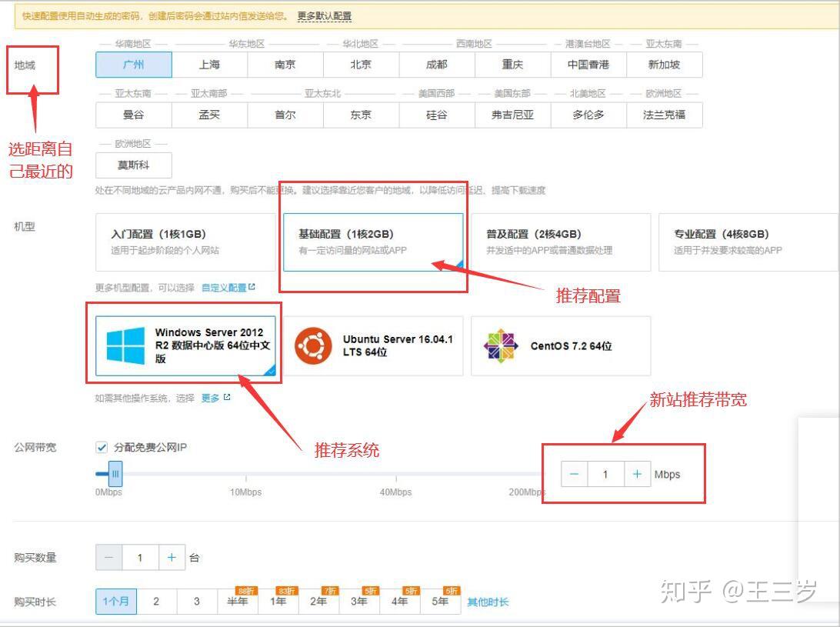Pick the 入门配置 1核1GB plan
Screen dimensions: 840x627
(185, 242)
